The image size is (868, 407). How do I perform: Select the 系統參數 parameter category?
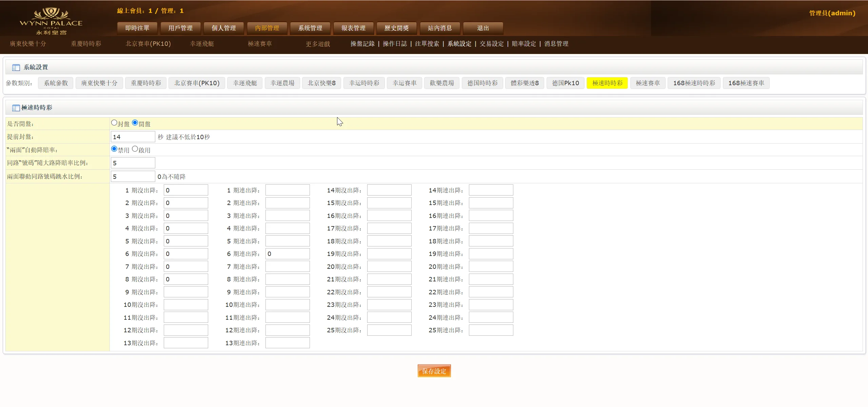tap(55, 83)
